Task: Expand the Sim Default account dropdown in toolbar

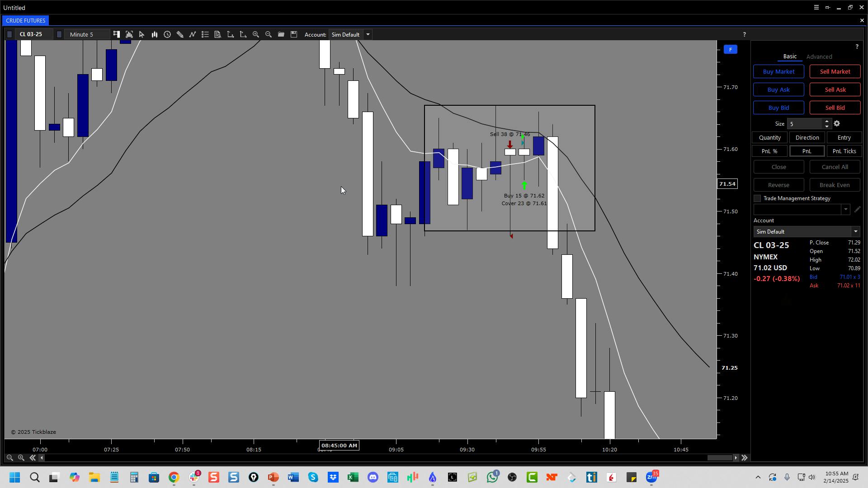Action: (x=368, y=34)
